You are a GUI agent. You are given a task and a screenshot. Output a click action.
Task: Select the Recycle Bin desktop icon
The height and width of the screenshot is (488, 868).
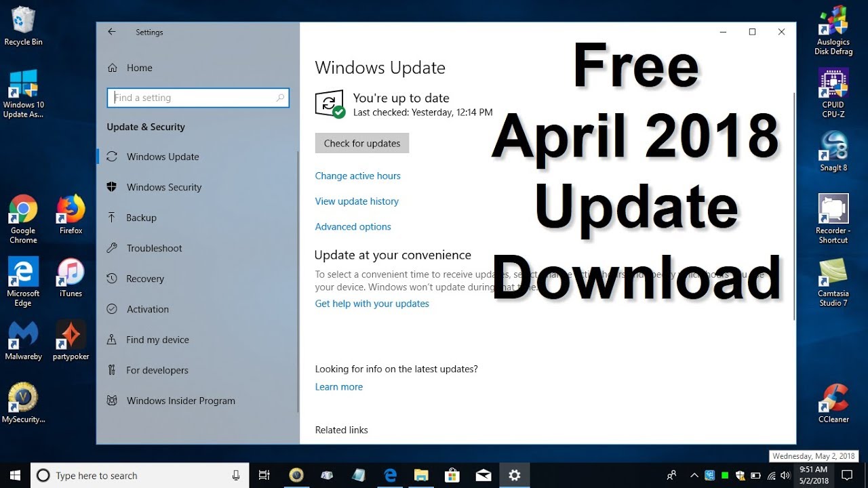pyautogui.click(x=23, y=26)
